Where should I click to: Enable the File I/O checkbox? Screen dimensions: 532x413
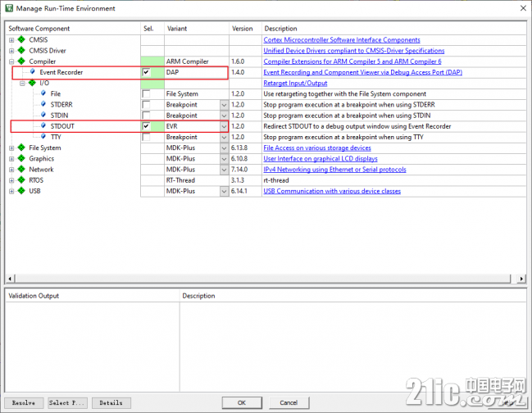[146, 94]
